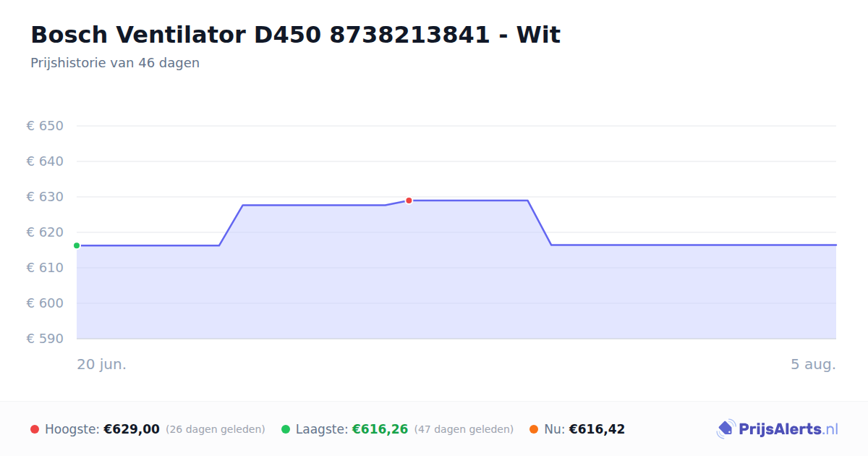Click the lowest price value €616,26
Screen dimensions: 868x456
click(x=380, y=429)
